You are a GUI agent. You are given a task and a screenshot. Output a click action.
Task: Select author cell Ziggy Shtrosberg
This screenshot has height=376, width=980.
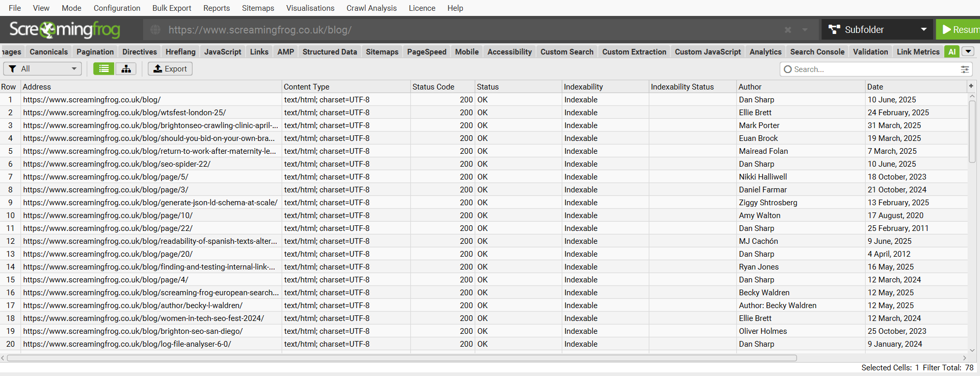click(801, 202)
